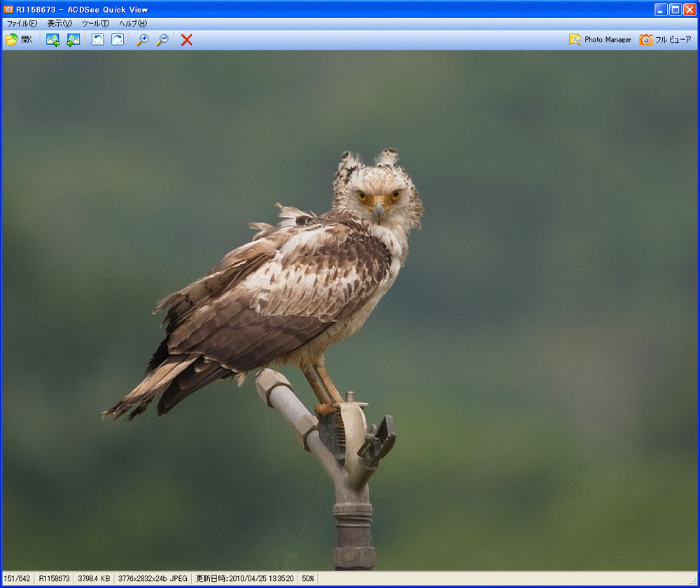This screenshot has width=700, height=588.
Task: Switch to the Full Viewer (フル ビューア)
Action: pos(665,40)
